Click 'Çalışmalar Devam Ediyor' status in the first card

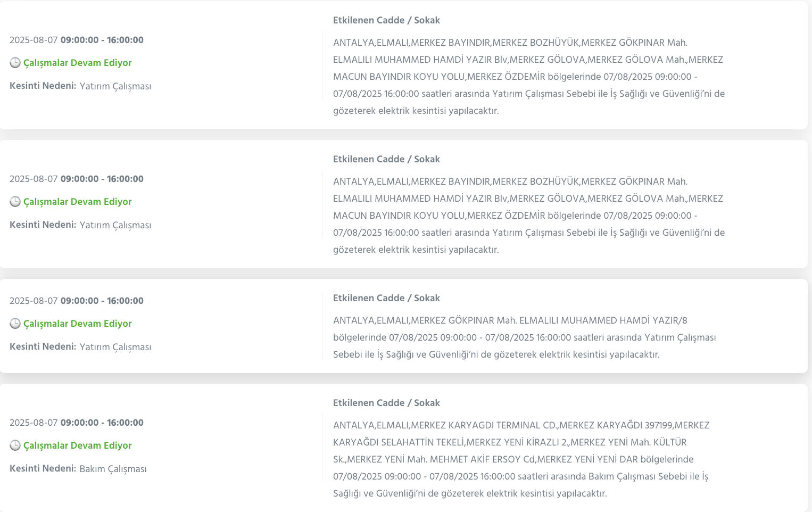click(78, 63)
